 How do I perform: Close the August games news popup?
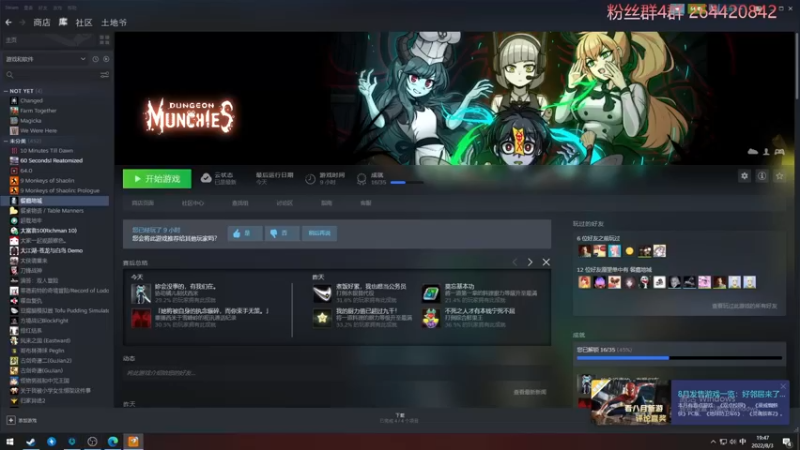coord(783,386)
